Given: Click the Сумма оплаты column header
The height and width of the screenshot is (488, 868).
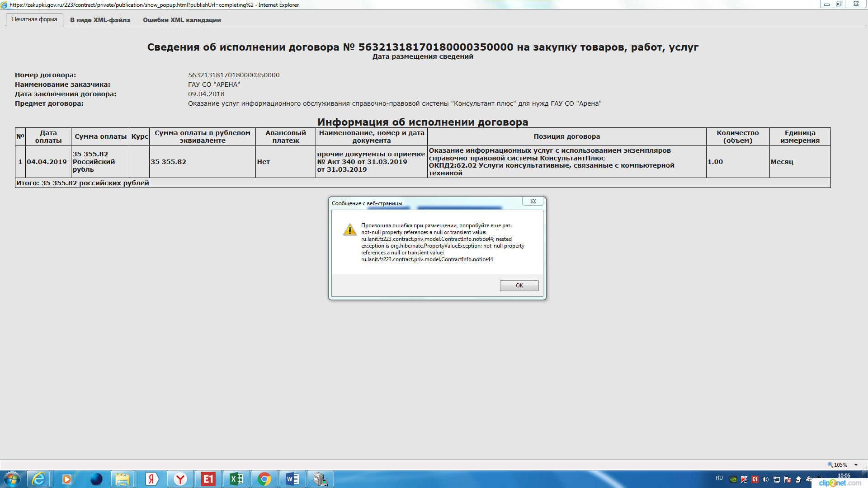Looking at the screenshot, I should pos(100,136).
